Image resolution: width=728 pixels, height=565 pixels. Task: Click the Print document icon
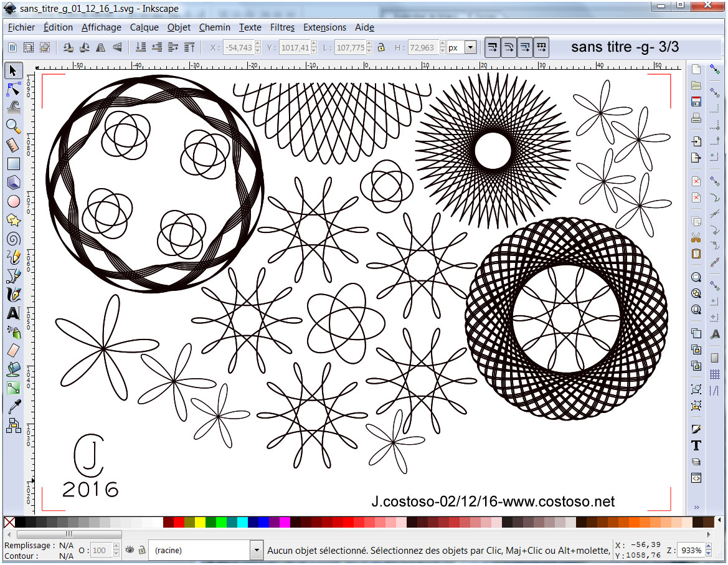[696, 118]
